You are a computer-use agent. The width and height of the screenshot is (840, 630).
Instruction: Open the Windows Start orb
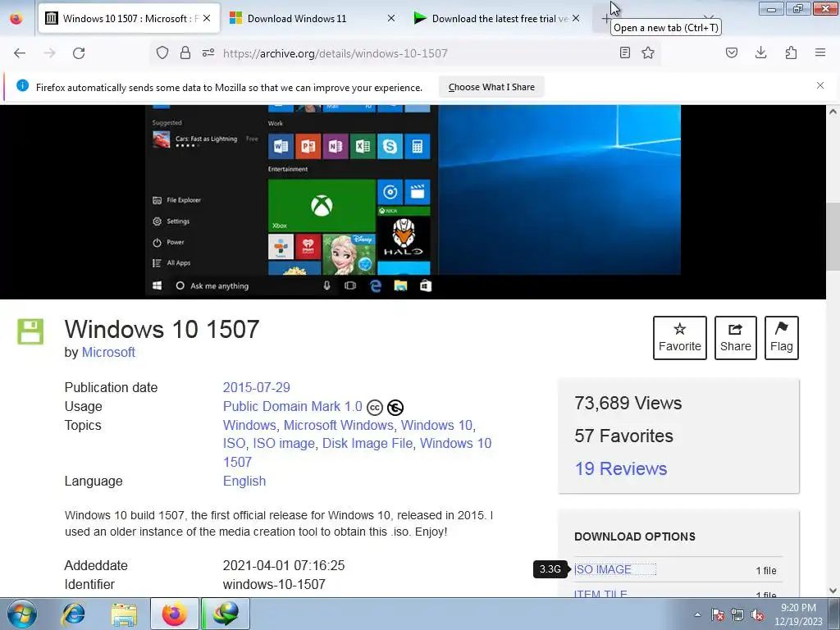pyautogui.click(x=22, y=614)
